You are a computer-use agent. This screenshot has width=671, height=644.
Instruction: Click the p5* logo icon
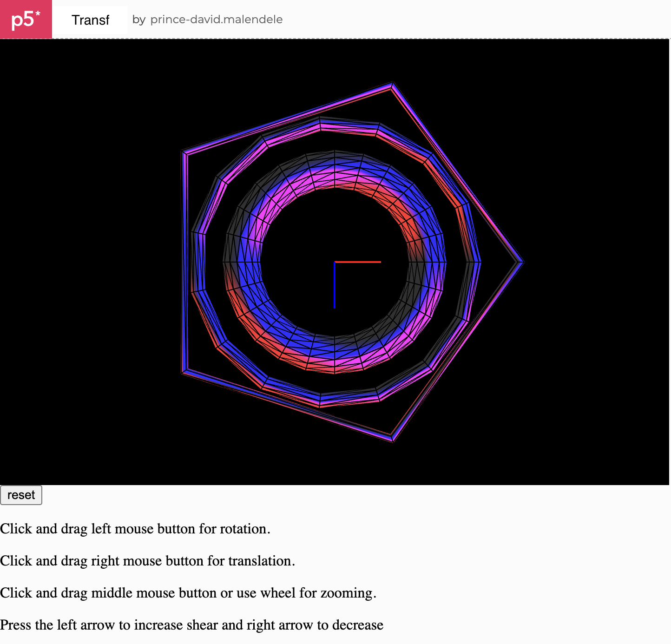click(x=26, y=19)
